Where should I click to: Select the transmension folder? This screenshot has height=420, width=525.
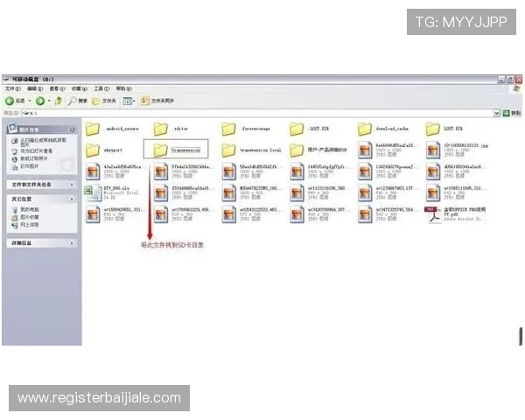tap(160, 150)
